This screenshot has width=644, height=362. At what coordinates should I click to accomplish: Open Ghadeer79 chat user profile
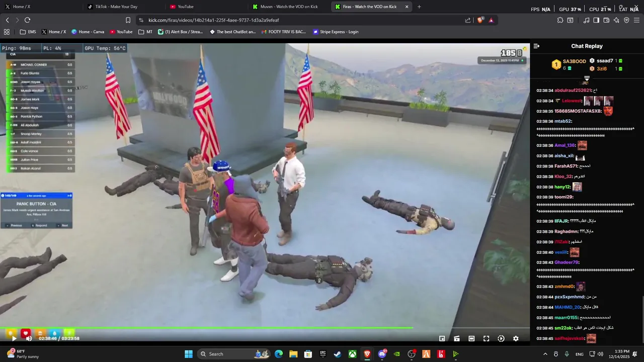tap(567, 262)
